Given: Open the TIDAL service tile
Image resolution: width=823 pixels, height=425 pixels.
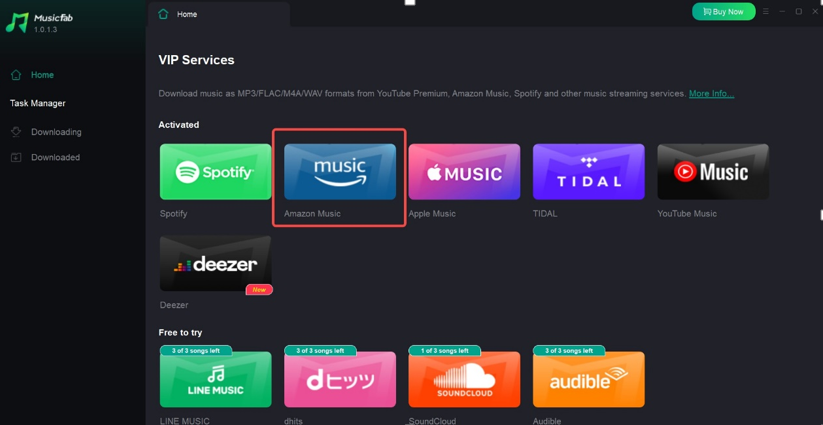Looking at the screenshot, I should pos(589,172).
